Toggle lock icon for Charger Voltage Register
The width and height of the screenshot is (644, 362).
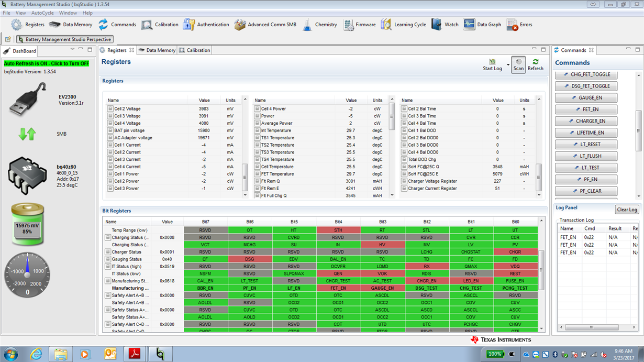(x=404, y=181)
